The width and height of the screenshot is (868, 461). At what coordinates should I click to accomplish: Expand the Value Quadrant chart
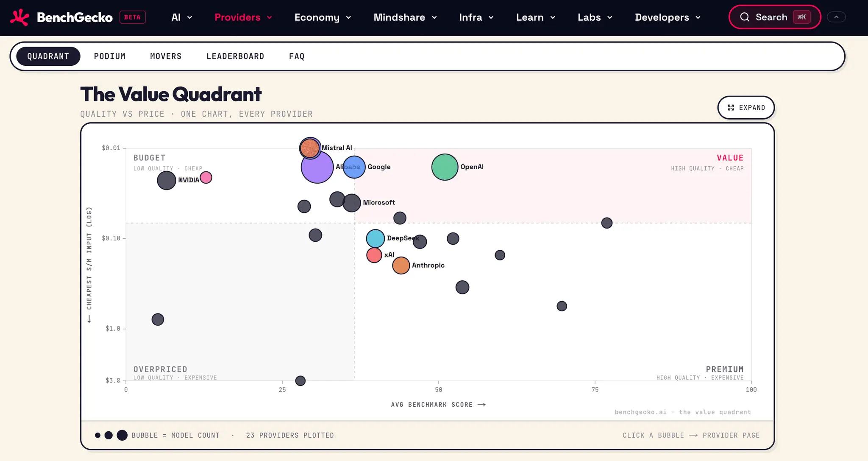(x=746, y=108)
